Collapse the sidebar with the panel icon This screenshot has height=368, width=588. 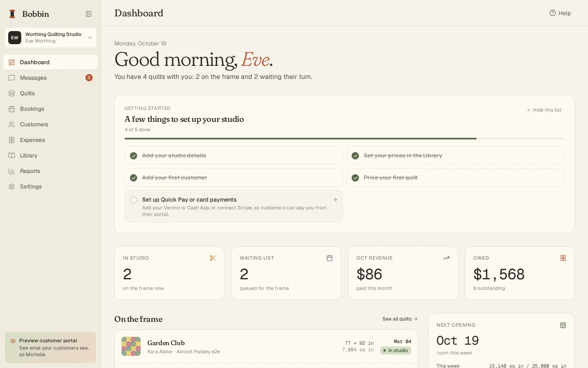[x=89, y=14]
